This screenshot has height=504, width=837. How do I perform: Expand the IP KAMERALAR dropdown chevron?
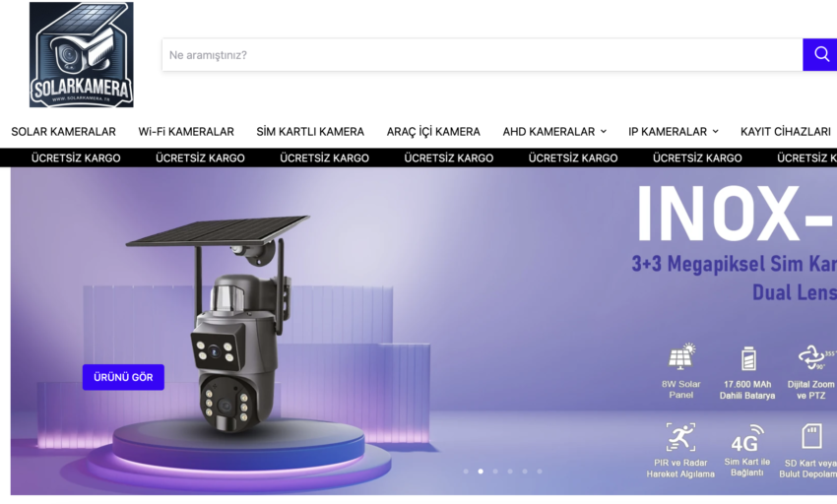pyautogui.click(x=715, y=131)
